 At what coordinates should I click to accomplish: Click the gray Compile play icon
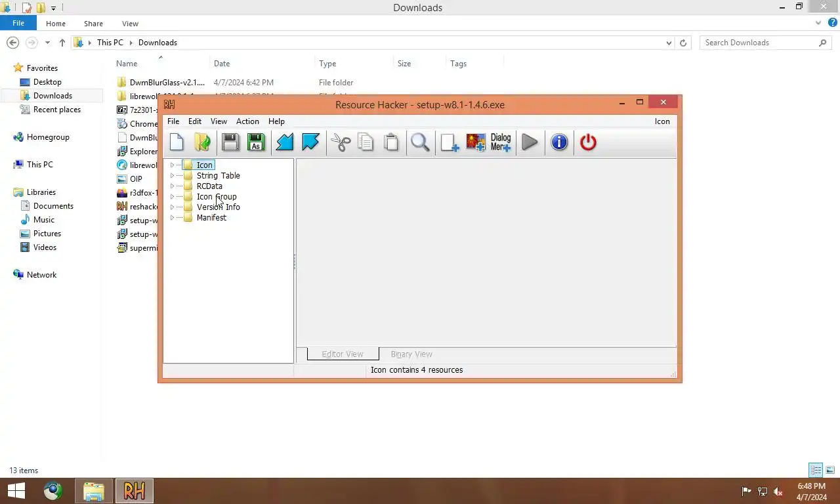point(530,142)
